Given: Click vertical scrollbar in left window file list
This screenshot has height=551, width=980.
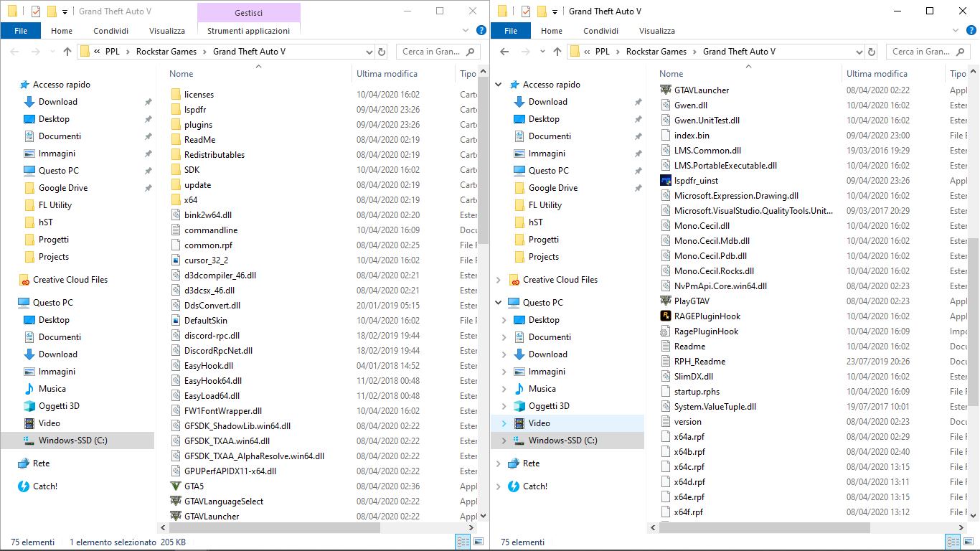Looking at the screenshot, I should pyautogui.click(x=484, y=161).
